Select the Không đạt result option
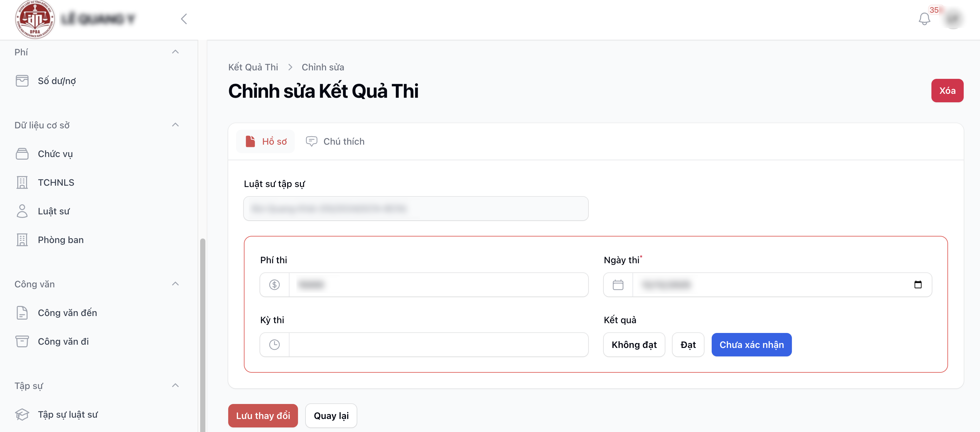The width and height of the screenshot is (980, 432). click(634, 345)
